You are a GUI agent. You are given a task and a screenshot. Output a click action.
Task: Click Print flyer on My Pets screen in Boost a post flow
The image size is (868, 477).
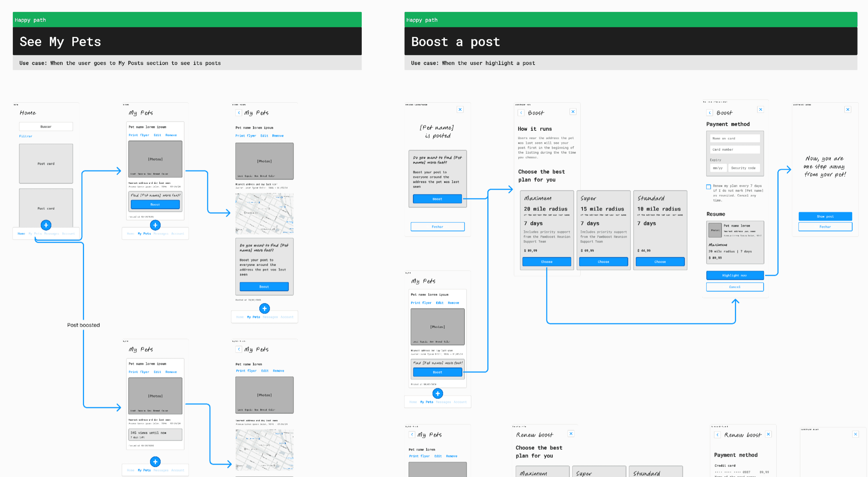421,303
